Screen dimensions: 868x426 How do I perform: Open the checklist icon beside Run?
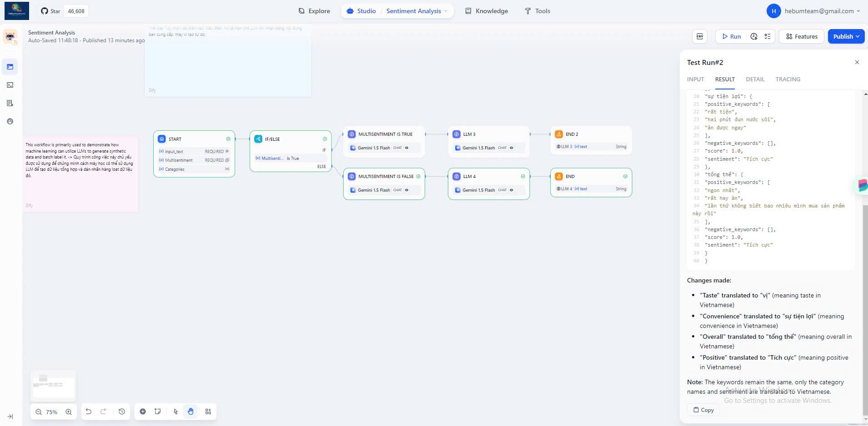768,36
